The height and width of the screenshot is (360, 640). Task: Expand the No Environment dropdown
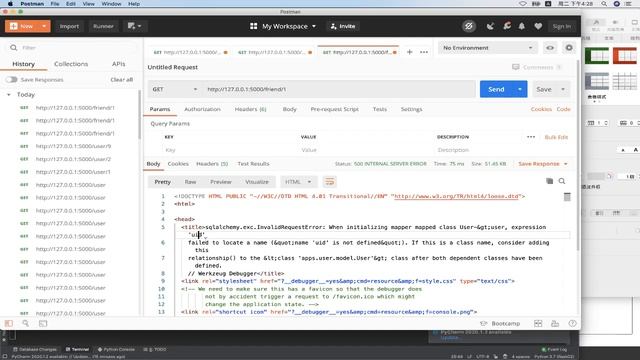(x=487, y=48)
